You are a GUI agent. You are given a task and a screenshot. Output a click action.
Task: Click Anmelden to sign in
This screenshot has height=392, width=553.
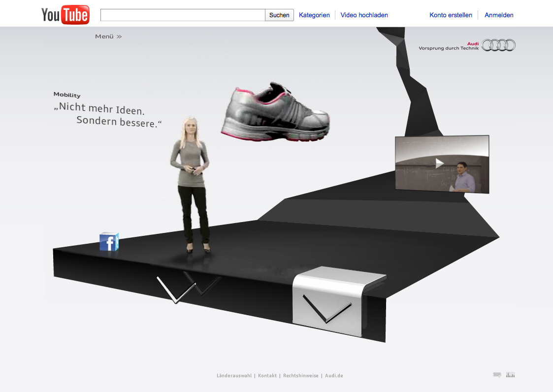pyautogui.click(x=499, y=15)
